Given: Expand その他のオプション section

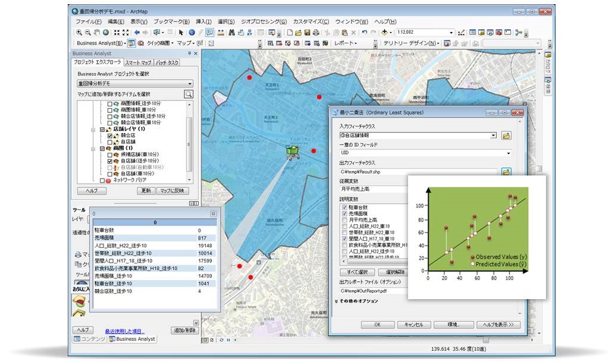Looking at the screenshot, I should click(356, 301).
